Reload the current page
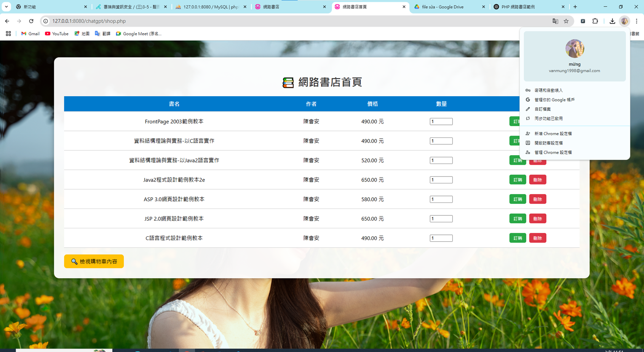Screen dimensions: 644x352 (x=31, y=21)
